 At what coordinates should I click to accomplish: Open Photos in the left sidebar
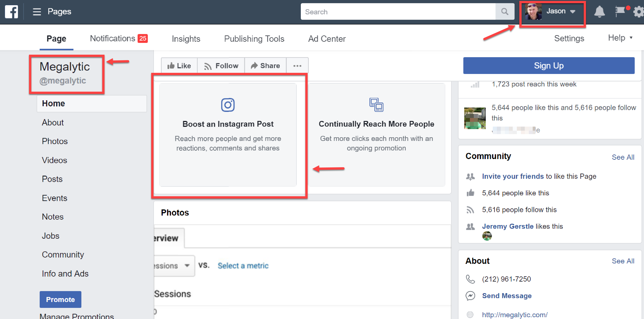coord(55,141)
